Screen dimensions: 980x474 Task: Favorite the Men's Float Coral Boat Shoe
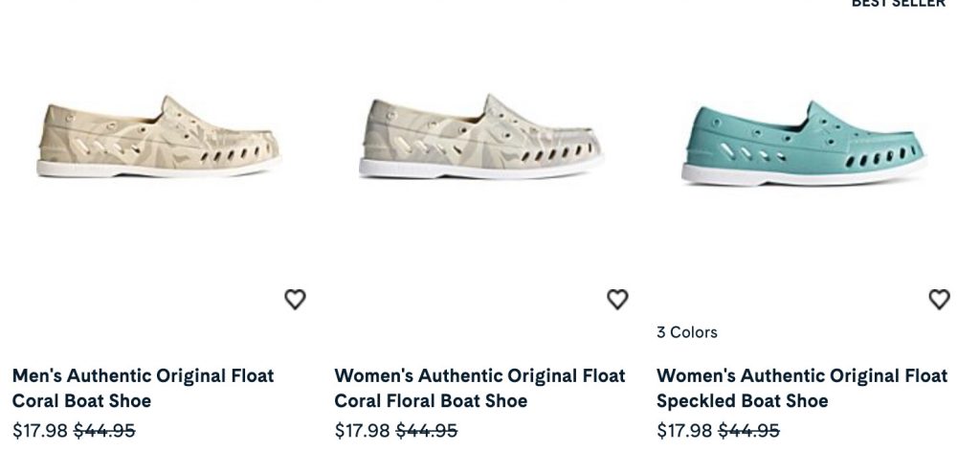click(x=295, y=300)
